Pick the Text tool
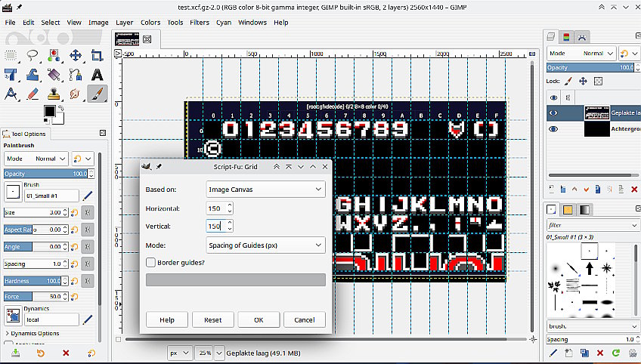Image resolution: width=641 pixels, height=364 pixels. click(97, 75)
